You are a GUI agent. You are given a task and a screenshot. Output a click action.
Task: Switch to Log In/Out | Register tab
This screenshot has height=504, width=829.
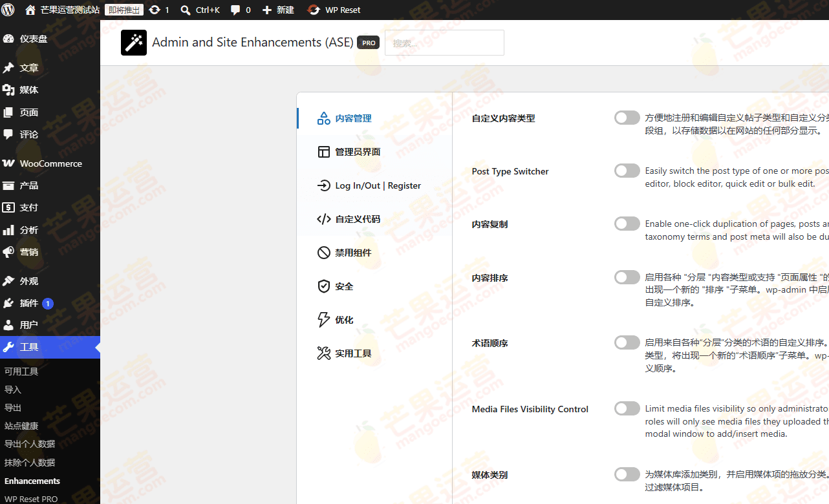375,185
